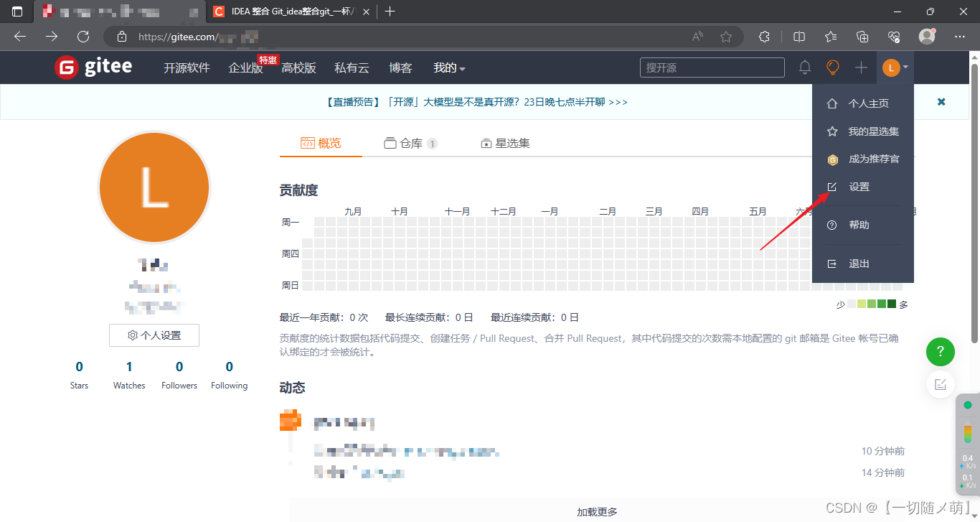Screen dimensions: 980x522
Task: Focus the 搜开源 search field
Action: [x=713, y=67]
